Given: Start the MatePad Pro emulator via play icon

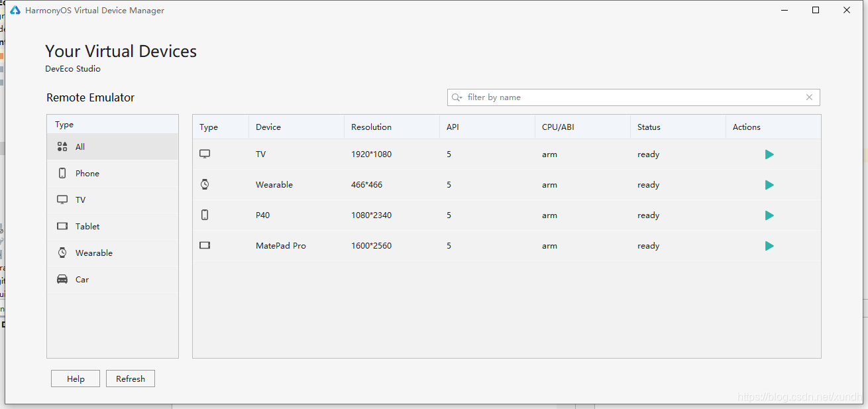Looking at the screenshot, I should pyautogui.click(x=769, y=246).
